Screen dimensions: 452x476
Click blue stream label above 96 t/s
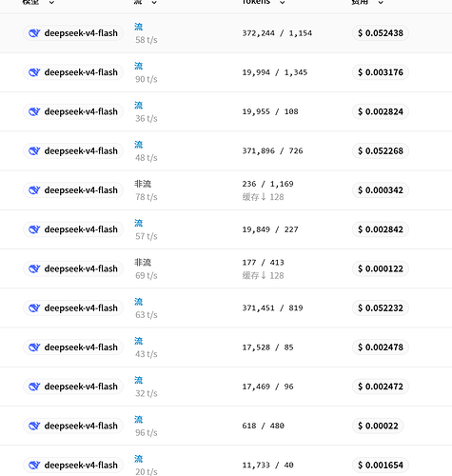point(139,420)
